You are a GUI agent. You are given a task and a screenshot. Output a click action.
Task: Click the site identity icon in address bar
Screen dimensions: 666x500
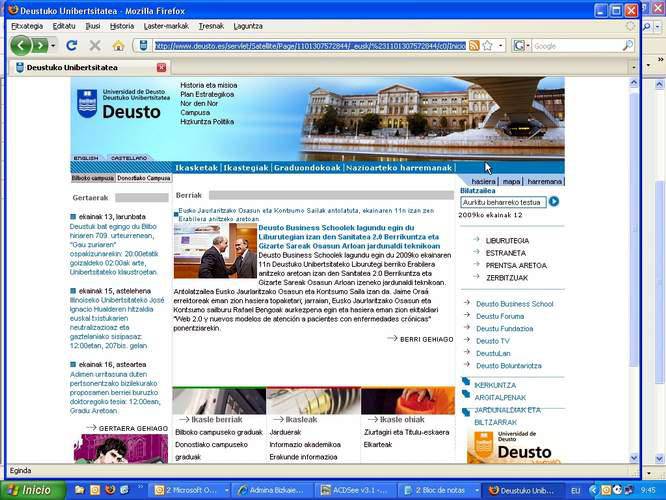[x=144, y=45]
